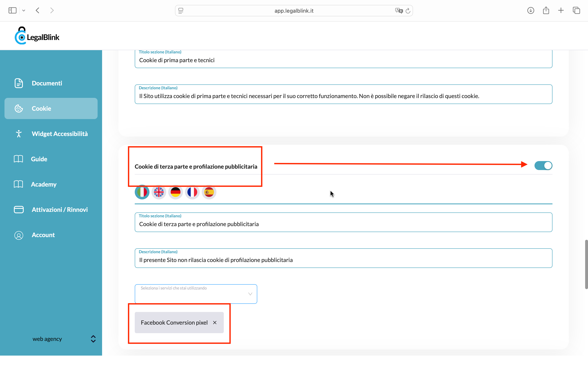This screenshot has height=367, width=588.
Task: Toggle third-party profiling cookie switch
Action: point(543,166)
